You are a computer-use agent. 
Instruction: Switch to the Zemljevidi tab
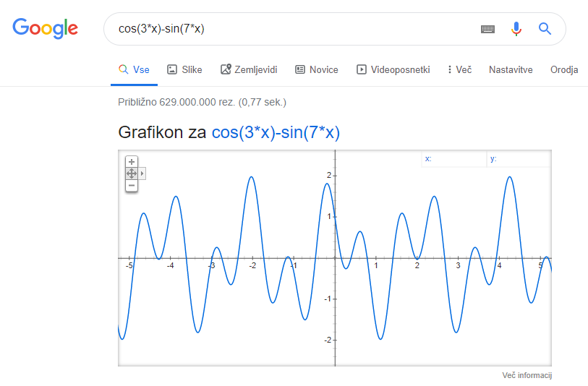point(249,69)
